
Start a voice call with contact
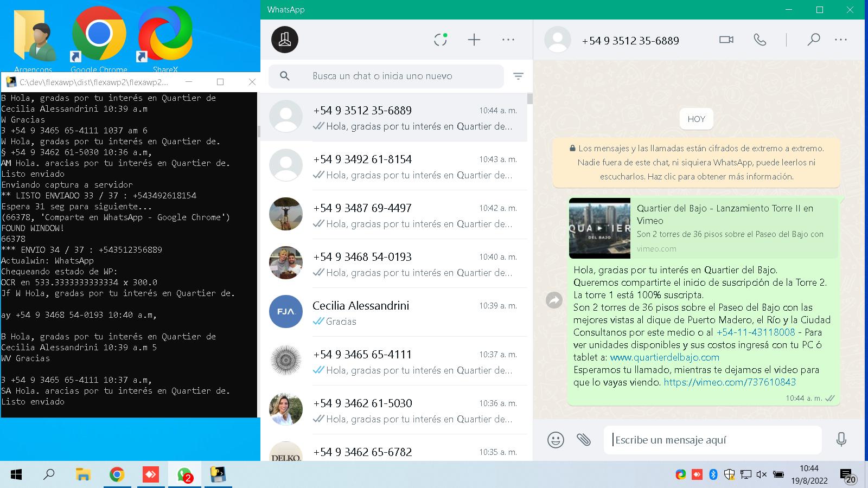pyautogui.click(x=760, y=40)
